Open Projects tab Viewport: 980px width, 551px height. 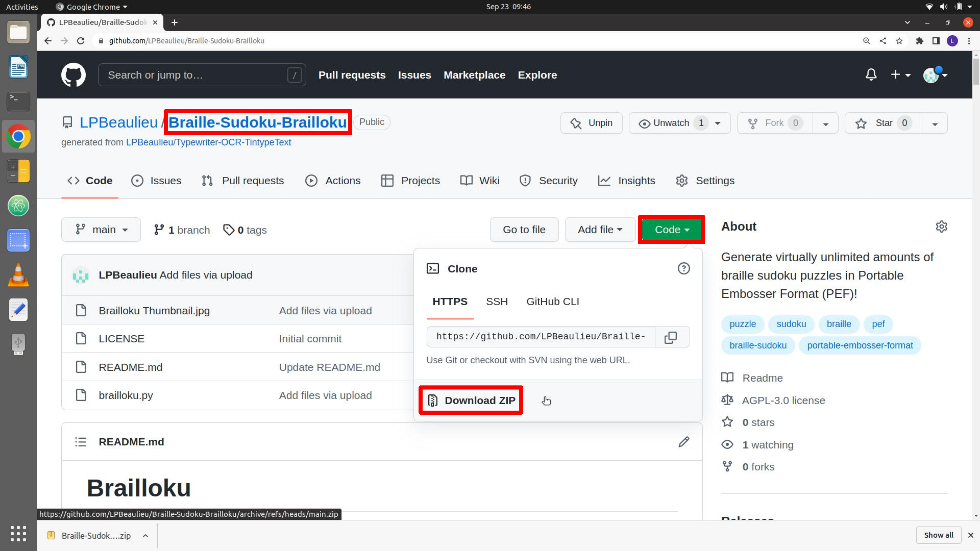411,181
